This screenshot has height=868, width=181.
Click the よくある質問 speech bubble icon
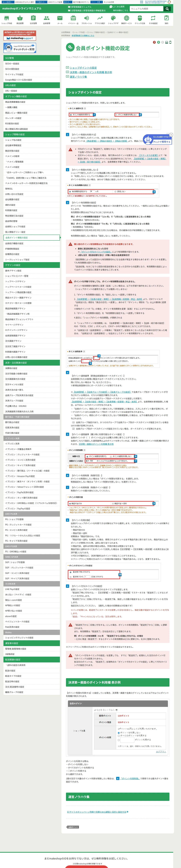111,7
